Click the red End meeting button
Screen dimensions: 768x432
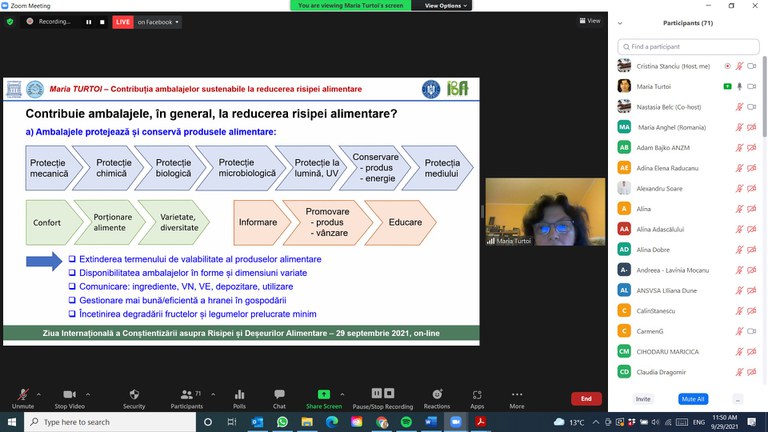coord(586,398)
